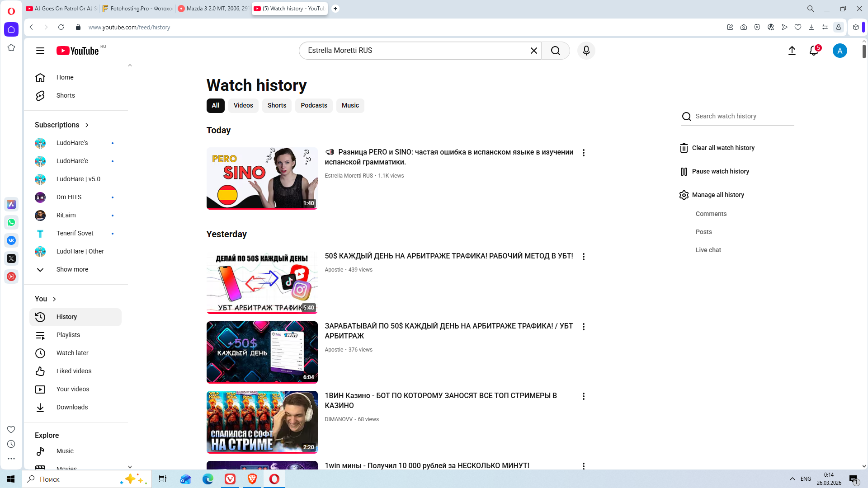Clear search text with X icon
Image resolution: width=868 pixels, height=488 pixels.
tap(533, 51)
